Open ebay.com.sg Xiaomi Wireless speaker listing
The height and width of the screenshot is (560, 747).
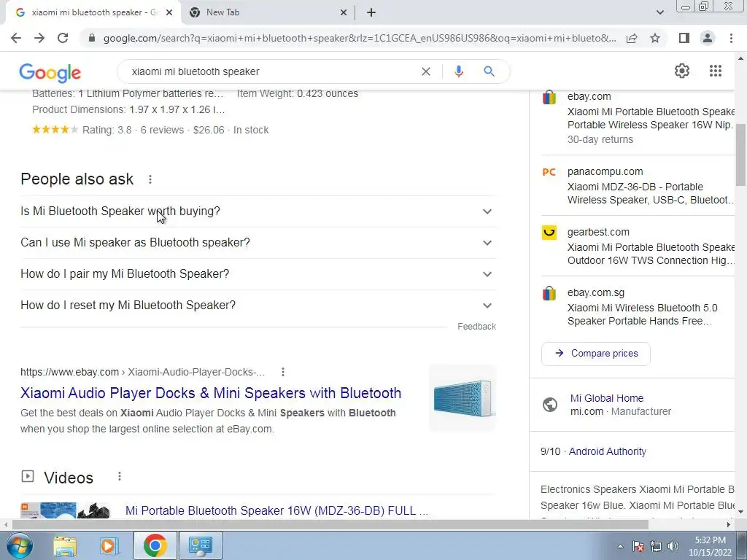(638, 307)
